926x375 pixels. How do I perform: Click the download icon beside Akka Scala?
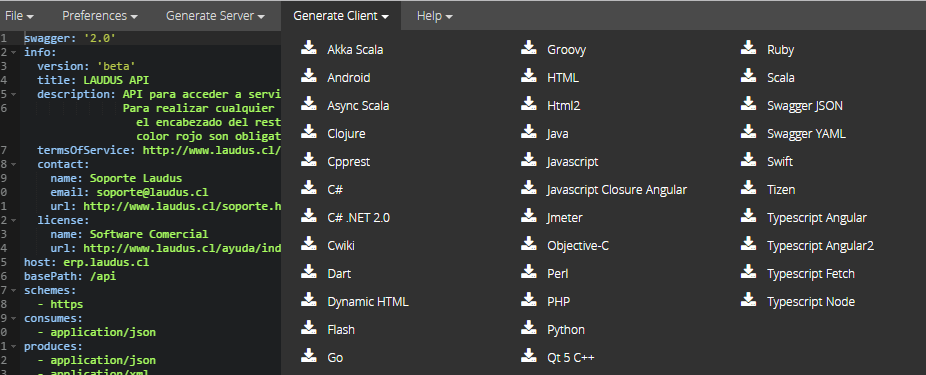[309, 48]
